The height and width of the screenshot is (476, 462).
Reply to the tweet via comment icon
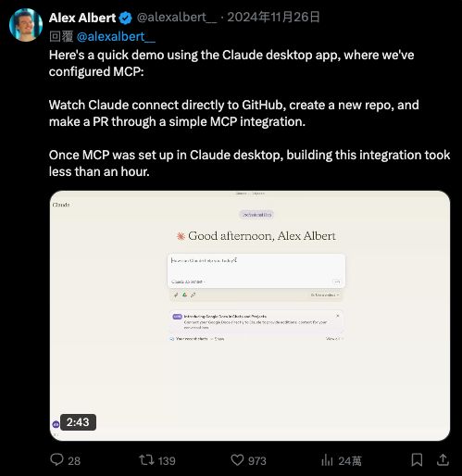pos(56,459)
